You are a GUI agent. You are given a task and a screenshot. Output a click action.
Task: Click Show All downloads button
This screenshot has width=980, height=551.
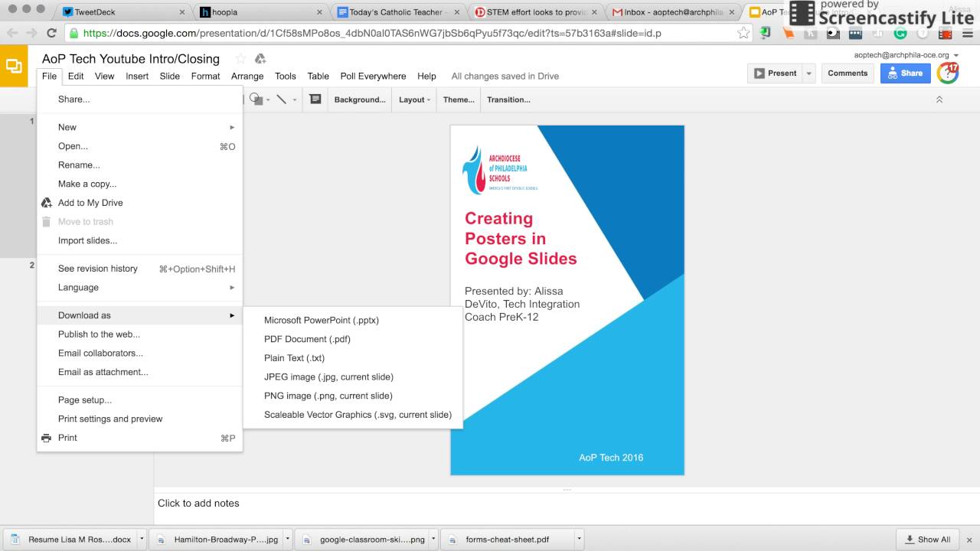coord(927,539)
